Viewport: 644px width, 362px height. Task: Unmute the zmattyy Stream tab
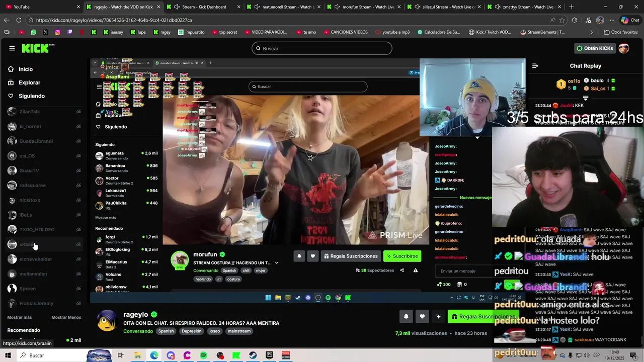coord(498,7)
